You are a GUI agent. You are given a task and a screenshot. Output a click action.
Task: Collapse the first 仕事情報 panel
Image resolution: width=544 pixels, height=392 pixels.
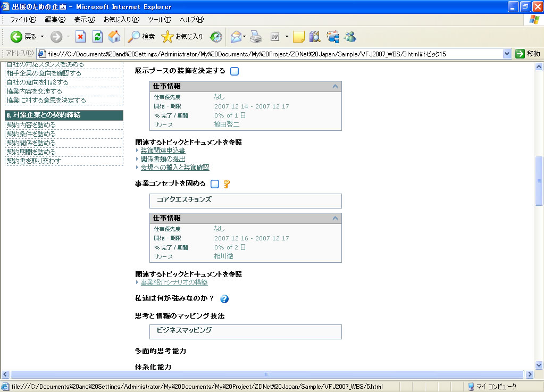(x=335, y=86)
